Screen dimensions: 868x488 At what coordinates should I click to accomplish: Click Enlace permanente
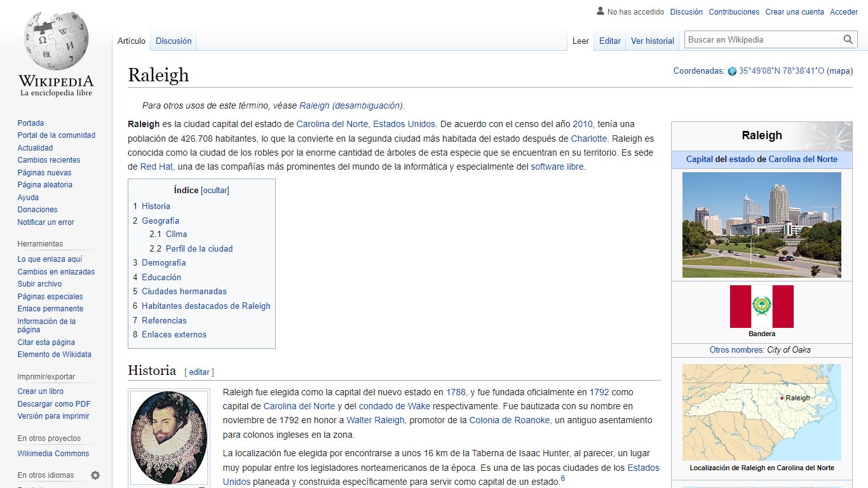pyautogui.click(x=50, y=309)
